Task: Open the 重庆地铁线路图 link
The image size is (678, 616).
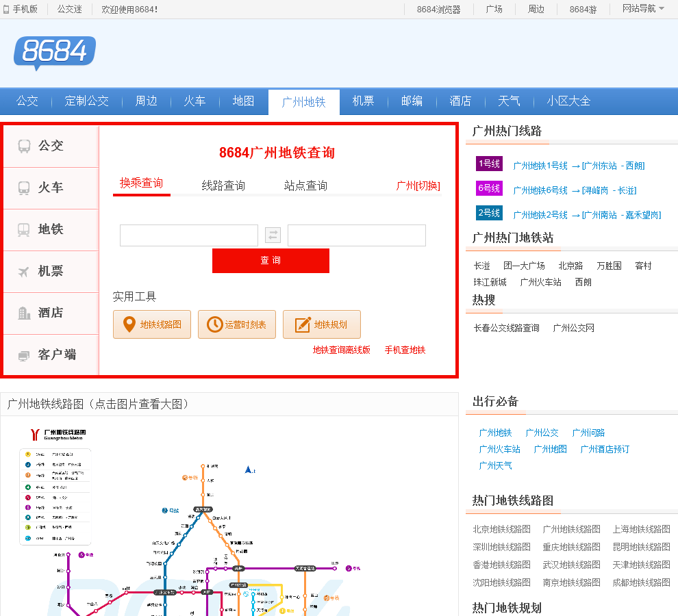Action: click(571, 547)
